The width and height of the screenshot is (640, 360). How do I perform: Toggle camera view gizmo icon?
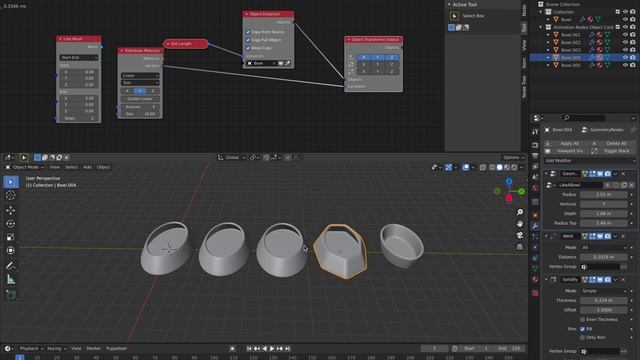pyautogui.click(x=520, y=236)
